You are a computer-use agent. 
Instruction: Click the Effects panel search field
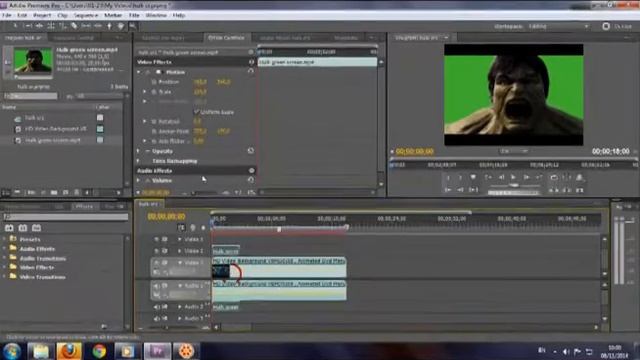coord(65,217)
